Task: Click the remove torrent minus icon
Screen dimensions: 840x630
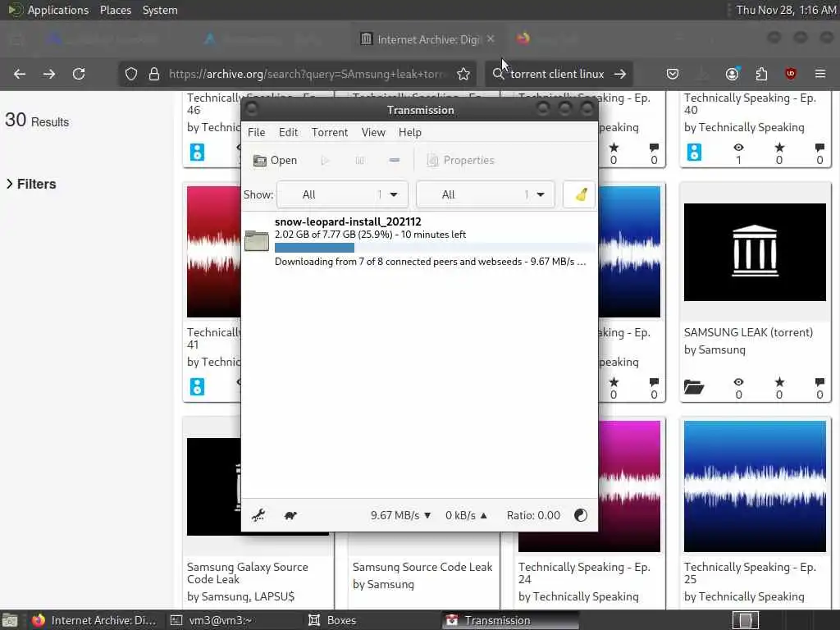Action: click(395, 160)
